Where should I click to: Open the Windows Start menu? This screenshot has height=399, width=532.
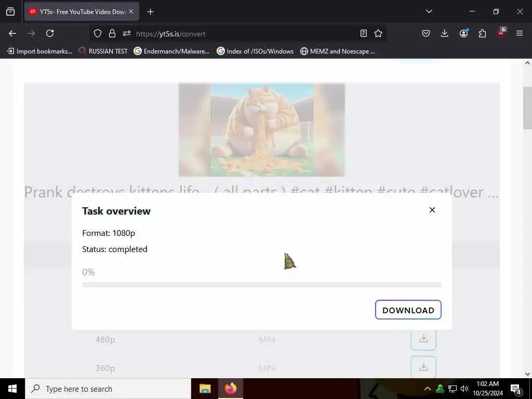click(12, 389)
